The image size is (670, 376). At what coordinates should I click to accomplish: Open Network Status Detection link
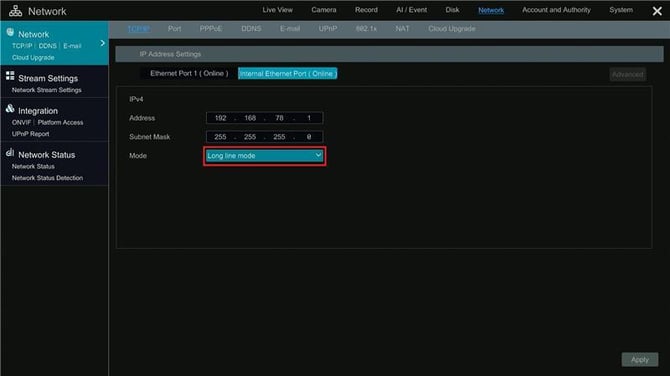[x=47, y=178]
